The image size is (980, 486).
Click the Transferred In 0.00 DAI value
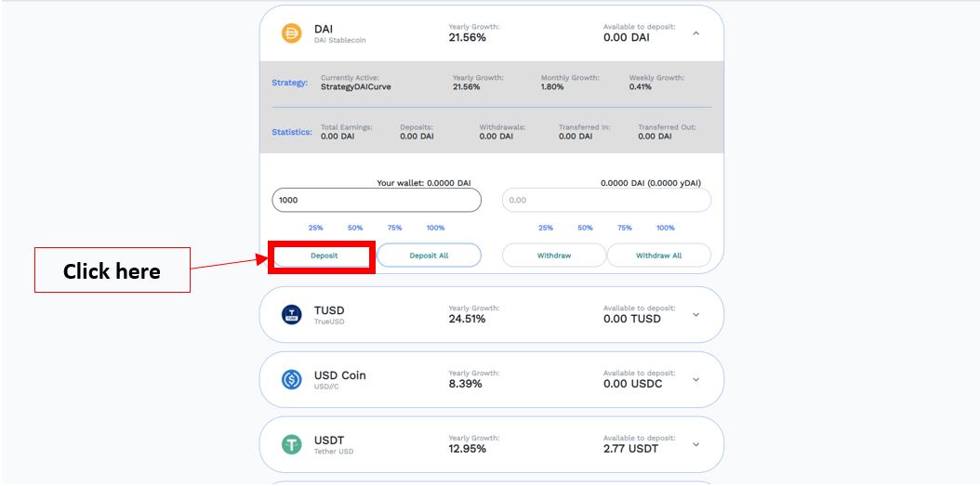click(576, 137)
